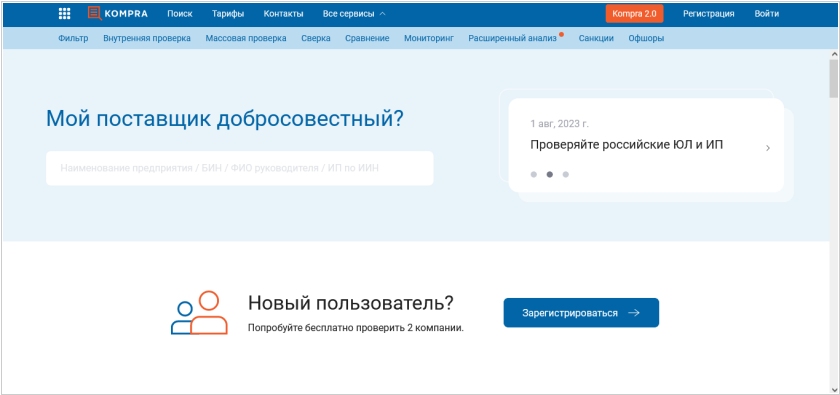
Task: Select the first carousel dot
Action: tap(534, 174)
